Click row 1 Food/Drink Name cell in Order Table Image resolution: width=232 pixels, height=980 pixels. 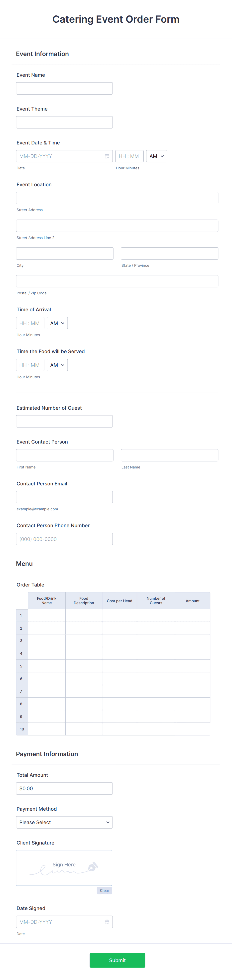click(46, 615)
